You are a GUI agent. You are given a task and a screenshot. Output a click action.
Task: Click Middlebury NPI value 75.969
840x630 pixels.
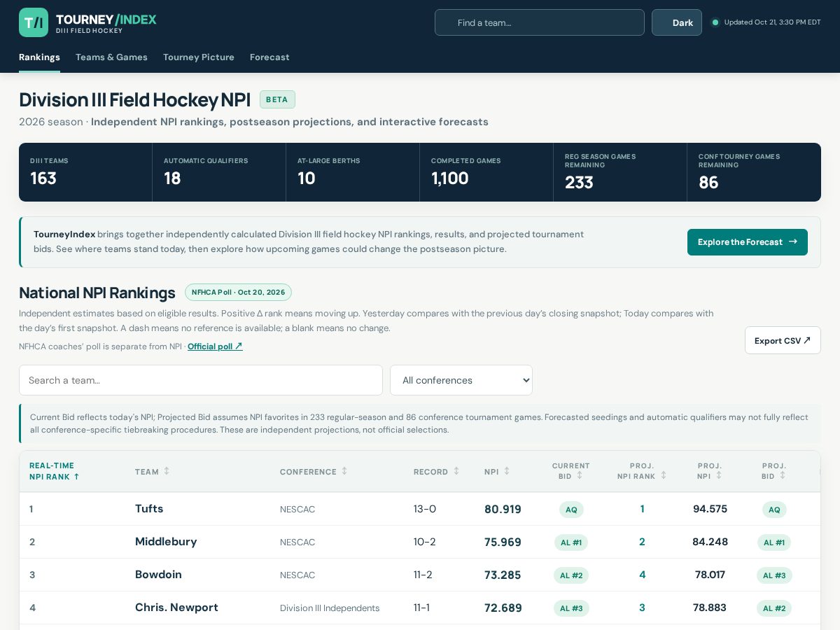[x=503, y=542]
